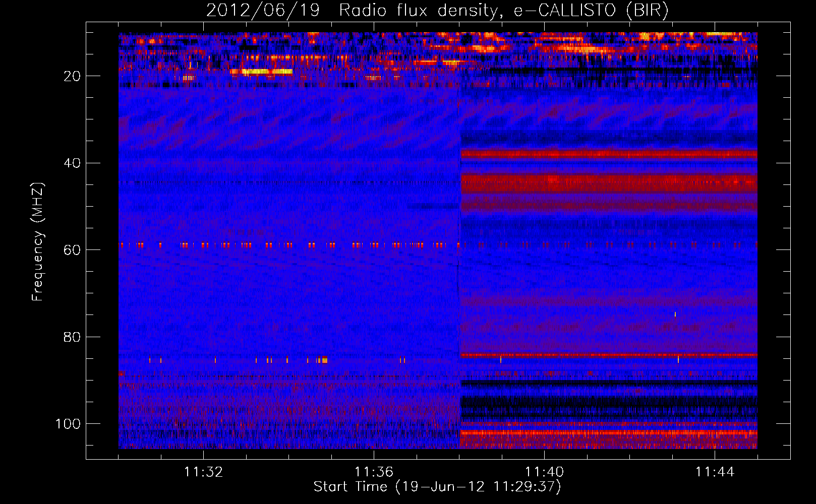Click the '60' frequency tick label

[72, 250]
